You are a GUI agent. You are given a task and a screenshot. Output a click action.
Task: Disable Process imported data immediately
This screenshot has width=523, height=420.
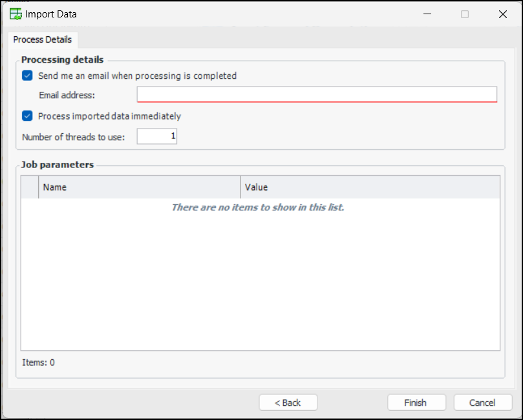click(x=27, y=116)
